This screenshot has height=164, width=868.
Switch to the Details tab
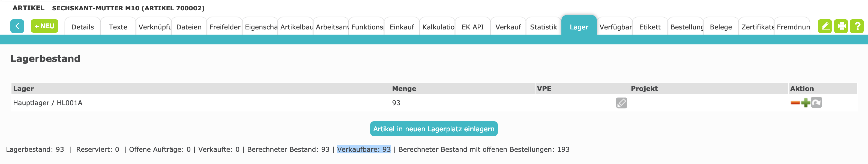(x=83, y=27)
